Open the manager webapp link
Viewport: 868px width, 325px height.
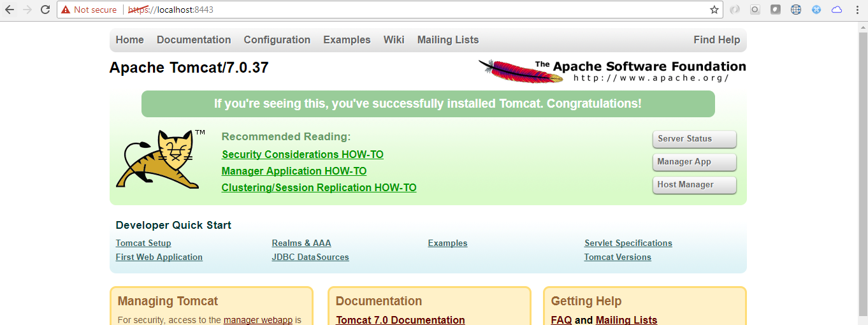[258, 320]
